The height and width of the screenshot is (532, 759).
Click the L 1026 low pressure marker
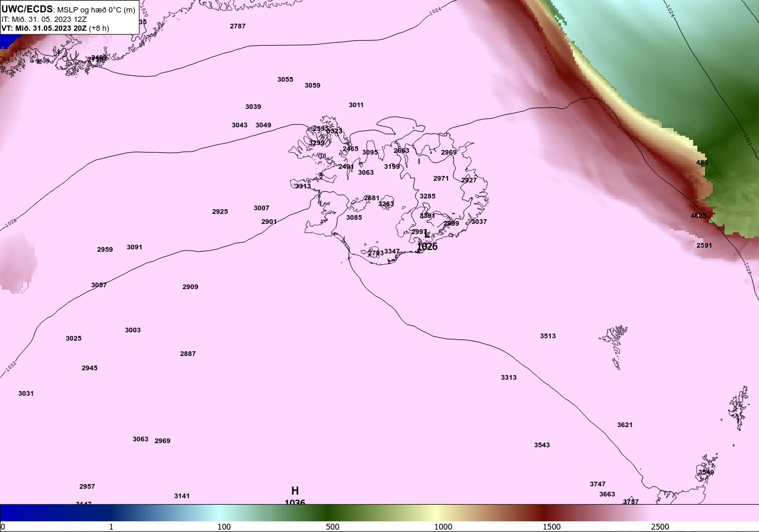coord(427,241)
